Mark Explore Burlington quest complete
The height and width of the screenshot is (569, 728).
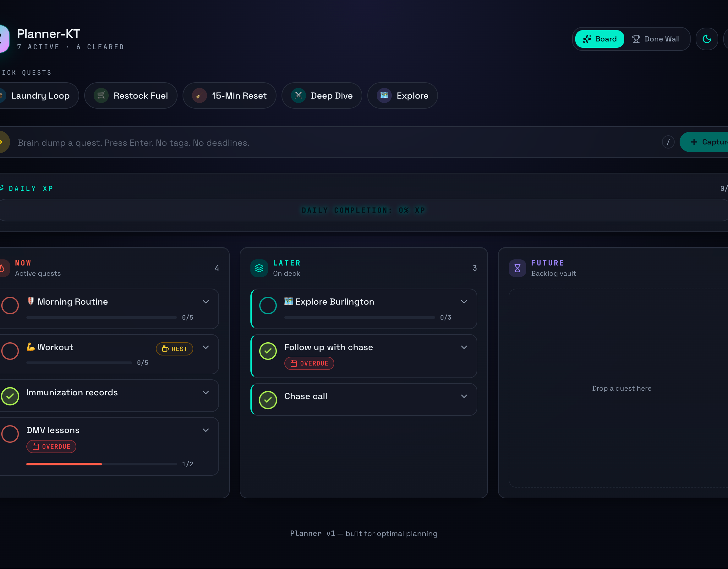268,306
